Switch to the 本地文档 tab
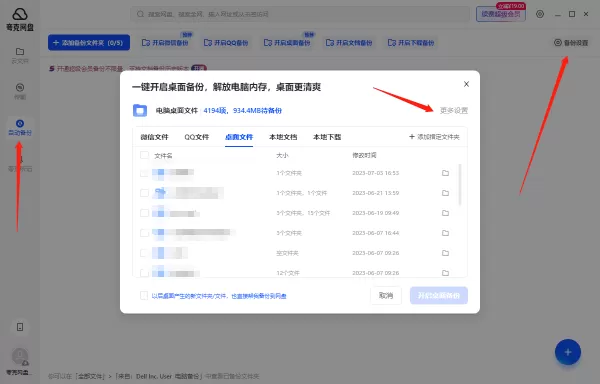 click(x=283, y=137)
